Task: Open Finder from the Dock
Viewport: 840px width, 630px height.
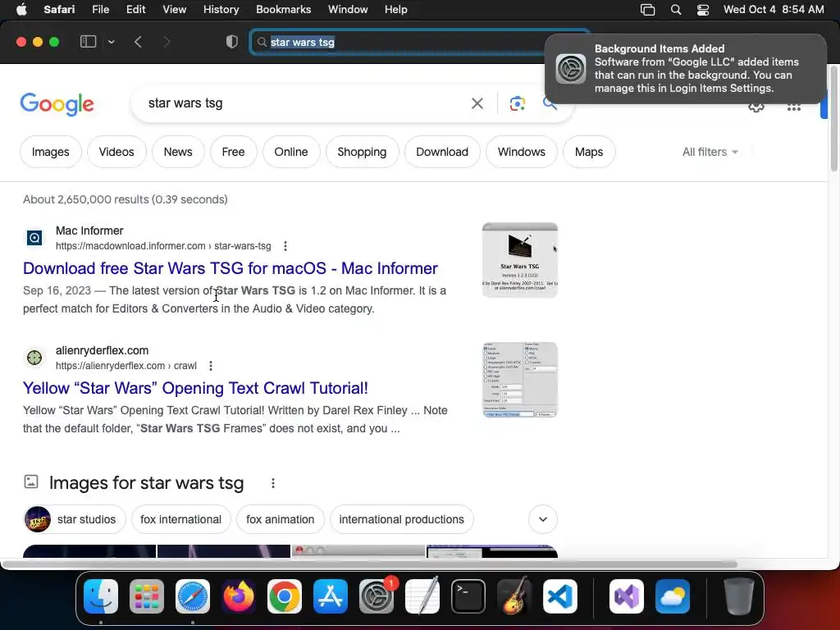Action: pyautogui.click(x=101, y=596)
